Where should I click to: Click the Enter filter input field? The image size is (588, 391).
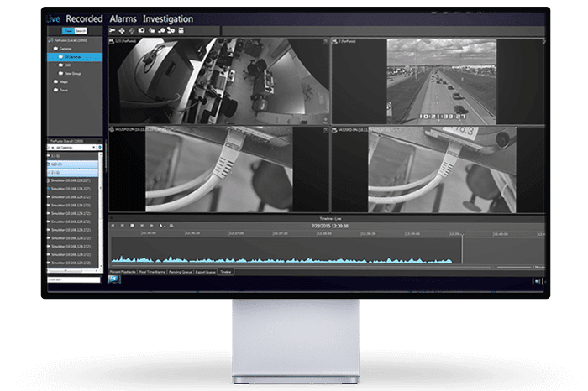[74, 279]
